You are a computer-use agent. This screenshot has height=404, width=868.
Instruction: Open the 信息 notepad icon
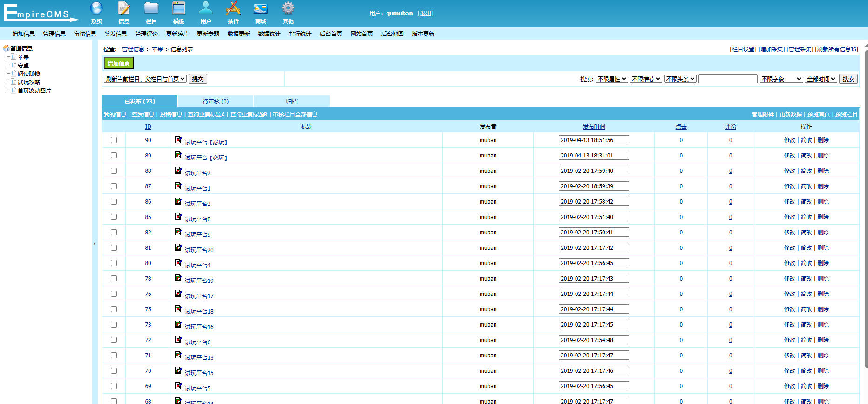coord(124,8)
